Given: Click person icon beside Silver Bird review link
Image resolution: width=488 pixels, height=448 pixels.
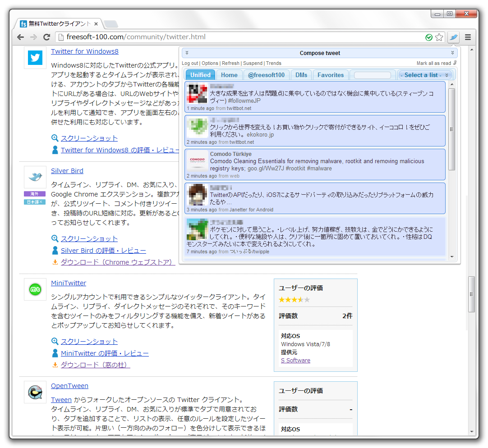Looking at the screenshot, I should click(55, 250).
